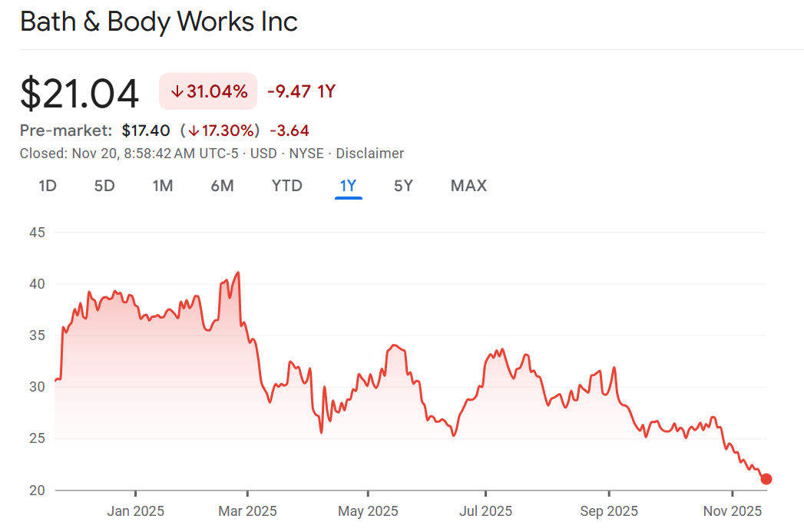Click the $21.04 current price
This screenshot has width=804, height=532.
click(x=80, y=94)
